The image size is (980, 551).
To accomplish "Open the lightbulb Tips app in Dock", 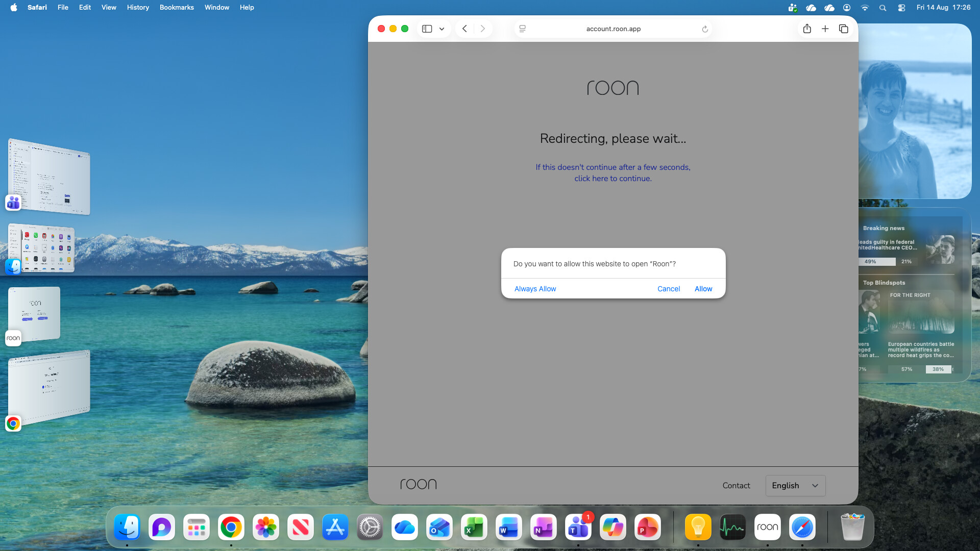I will [x=698, y=527].
